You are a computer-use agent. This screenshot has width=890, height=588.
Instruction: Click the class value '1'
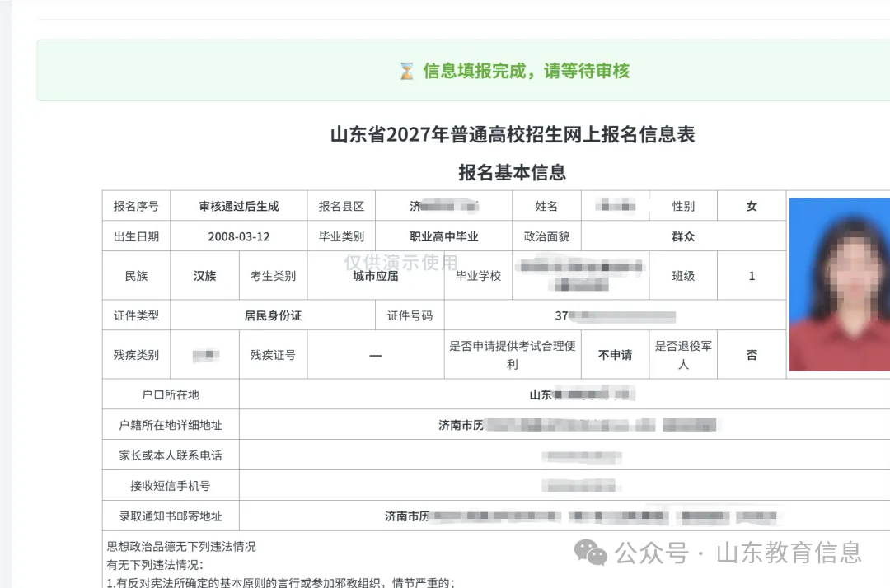point(752,276)
